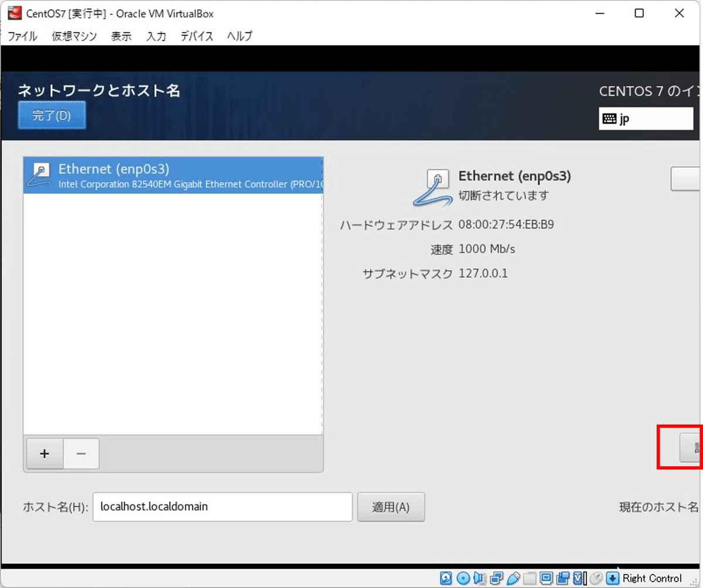Click the subnet mask value 127.0.0.1
Image resolution: width=703 pixels, height=588 pixels.
point(483,274)
